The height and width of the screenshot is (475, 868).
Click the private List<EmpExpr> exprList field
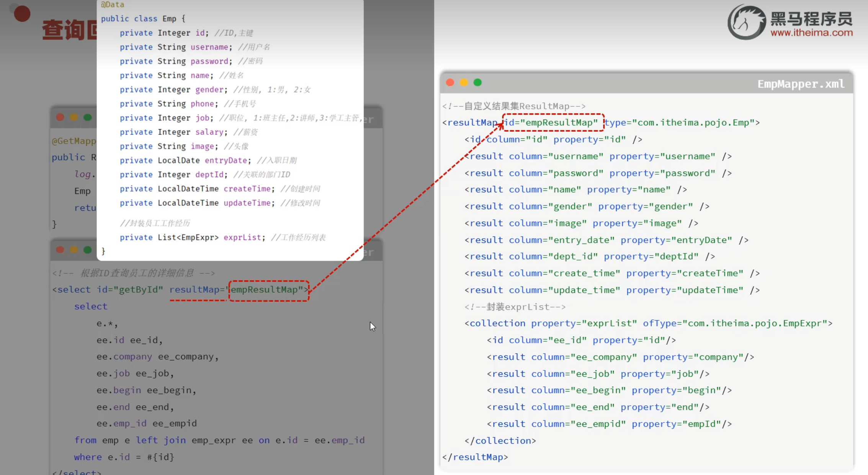192,237
